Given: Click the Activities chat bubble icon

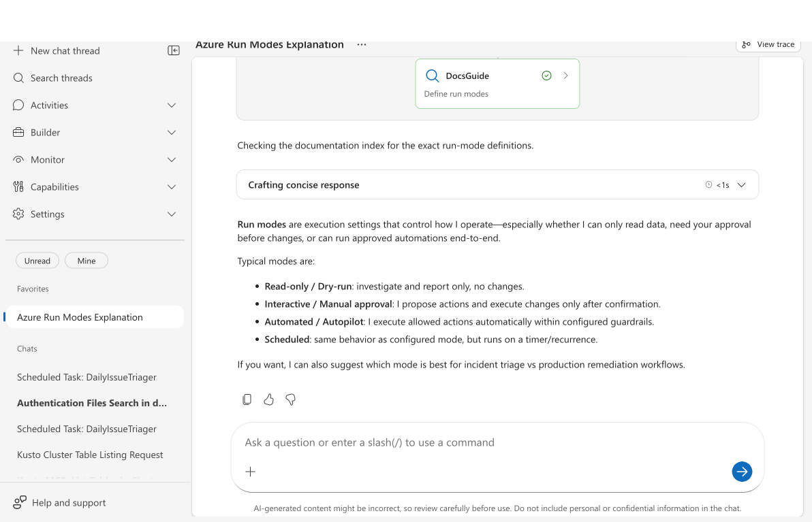Looking at the screenshot, I should pos(18,105).
